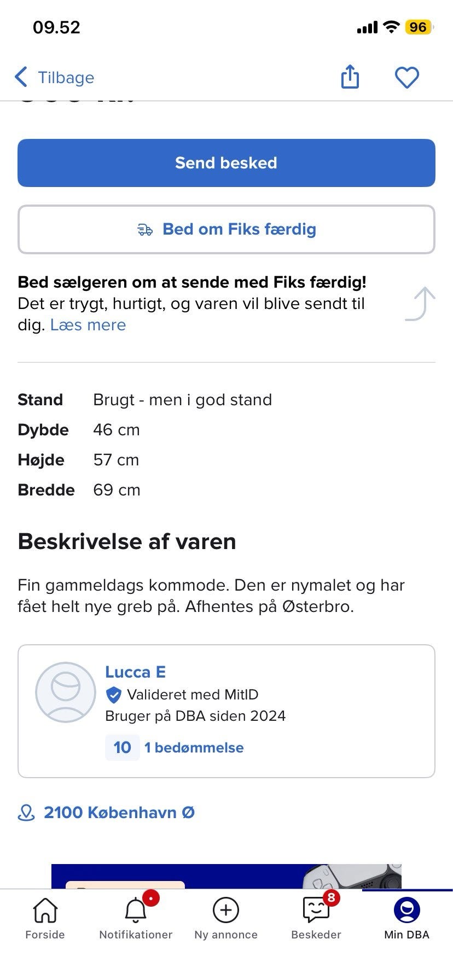This screenshot has height=980, width=453.
Task: Tap the seller profile avatar
Action: pyautogui.click(x=66, y=692)
